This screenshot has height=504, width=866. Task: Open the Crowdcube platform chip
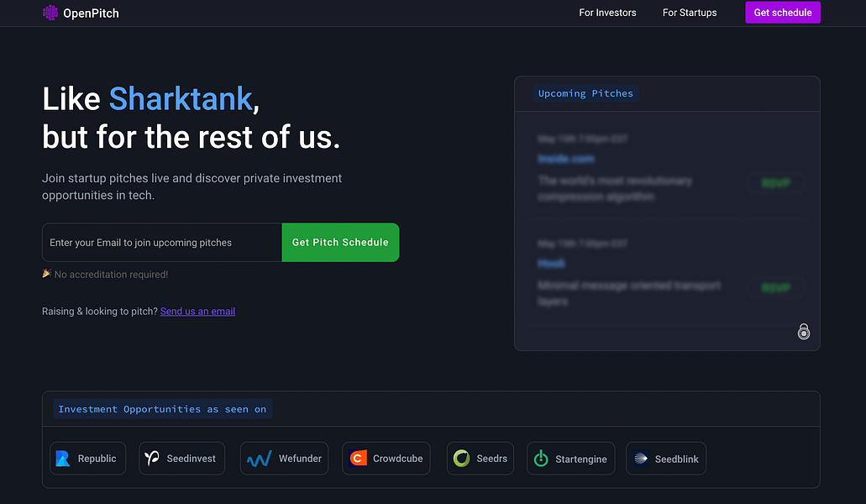point(386,458)
